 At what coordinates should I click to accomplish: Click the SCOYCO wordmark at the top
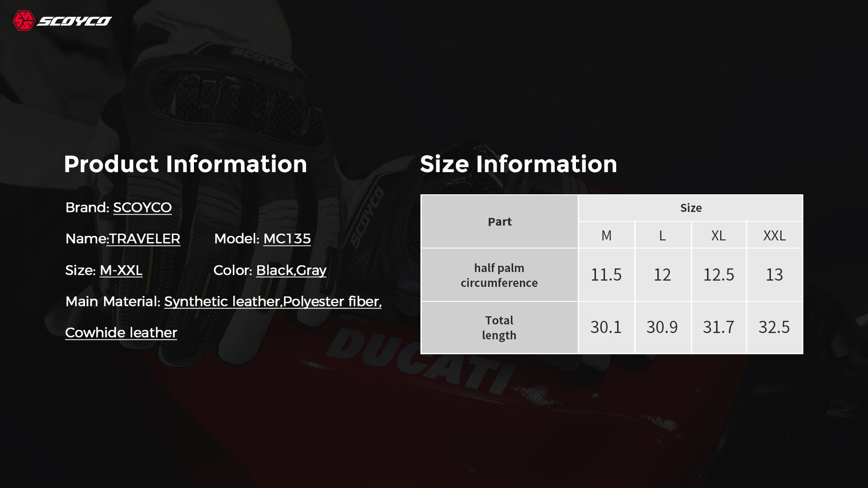75,21
